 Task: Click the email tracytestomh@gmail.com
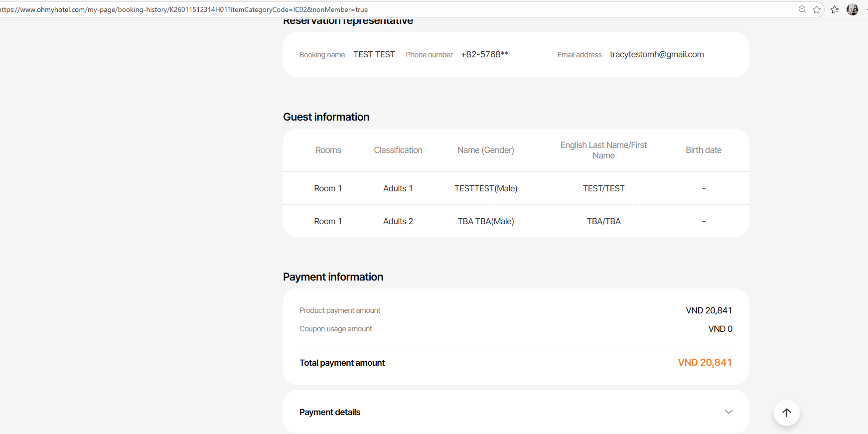[657, 54]
